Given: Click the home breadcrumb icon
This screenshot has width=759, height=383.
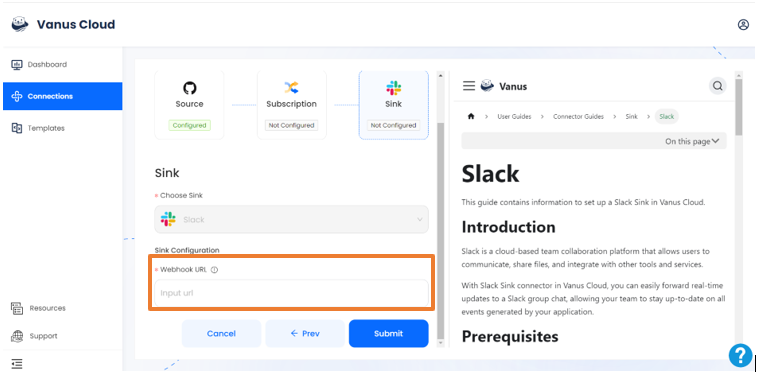Looking at the screenshot, I should click(x=471, y=116).
